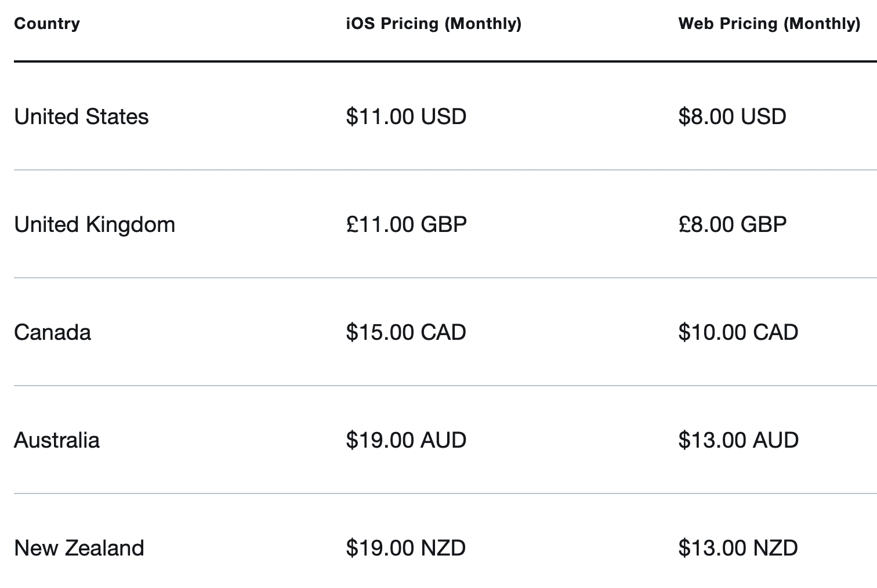Select the United Kingdom country cell
Screen dimensions: 877x588
pyautogui.click(x=95, y=224)
